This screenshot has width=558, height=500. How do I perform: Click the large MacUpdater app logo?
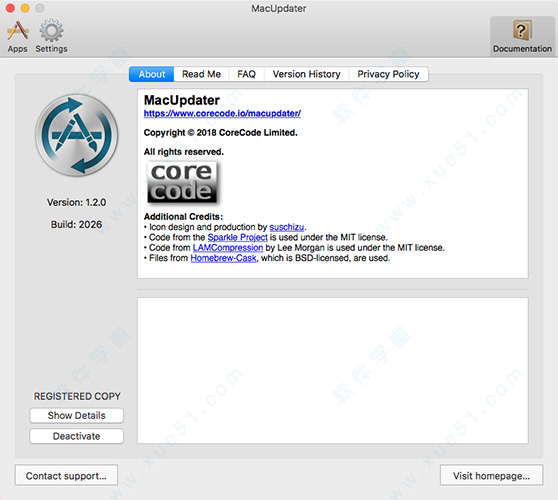(77, 135)
